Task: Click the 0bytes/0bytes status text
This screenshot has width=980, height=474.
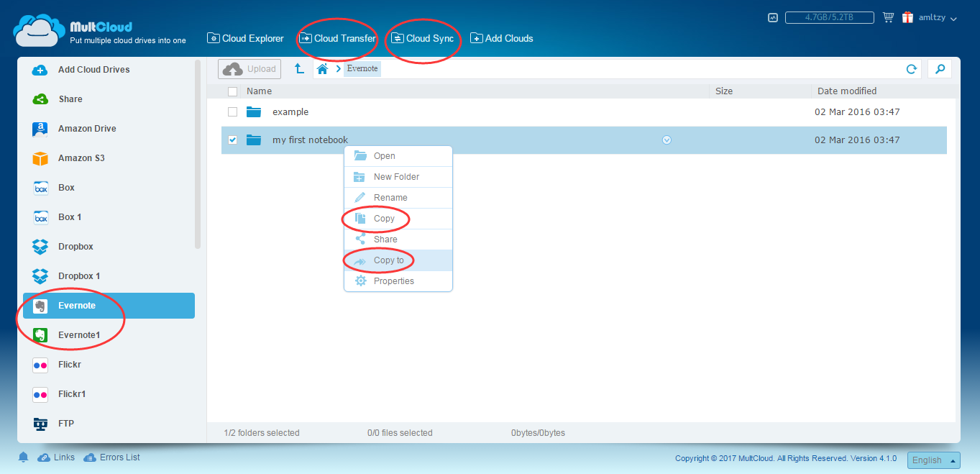Action: (x=538, y=433)
